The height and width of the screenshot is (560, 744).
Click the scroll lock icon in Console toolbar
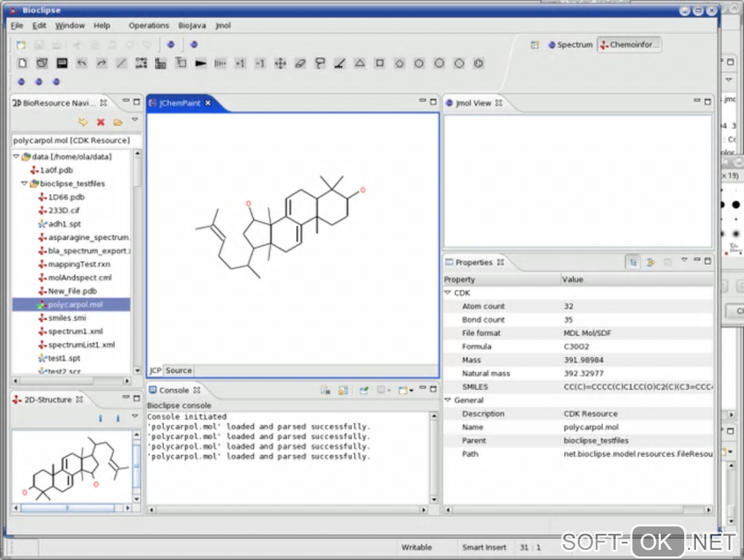[x=343, y=390]
